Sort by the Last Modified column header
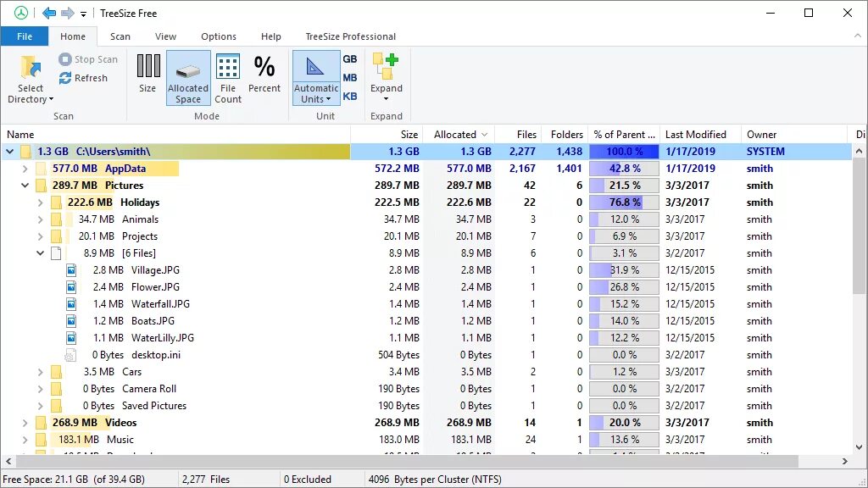Viewport: 868px width, 488px height. pyautogui.click(x=700, y=135)
